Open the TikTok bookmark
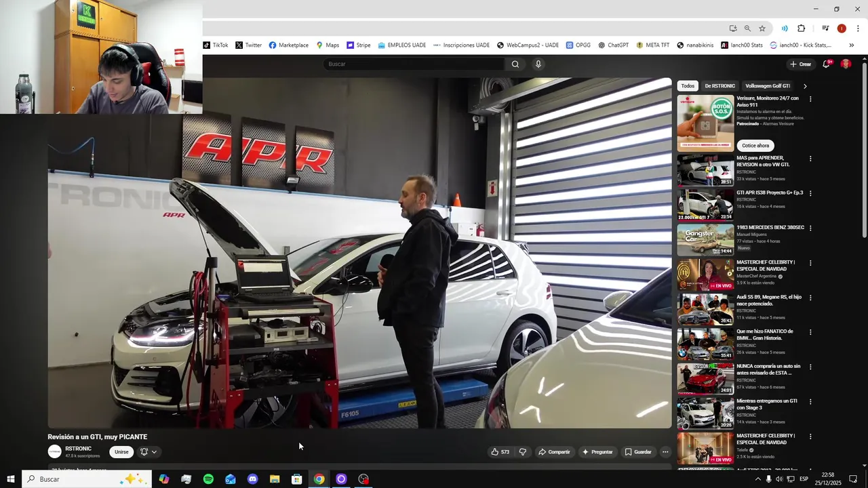 216,45
